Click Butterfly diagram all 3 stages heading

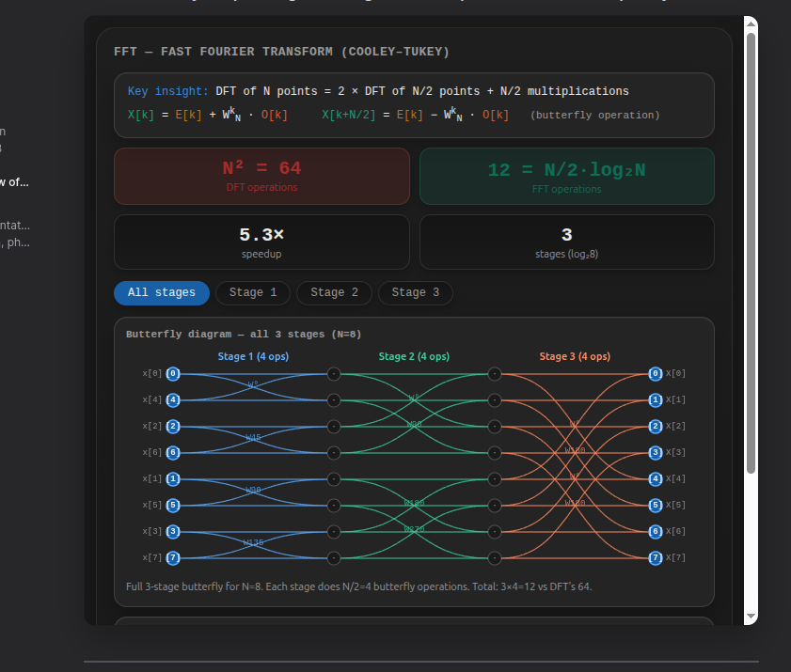click(244, 335)
